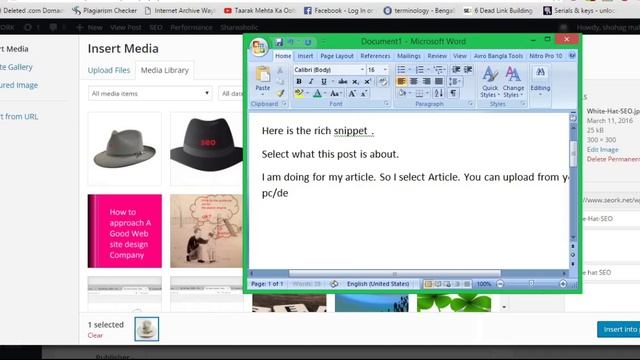Open the References ribbon tab
The height and width of the screenshot is (360, 640).
375,56
